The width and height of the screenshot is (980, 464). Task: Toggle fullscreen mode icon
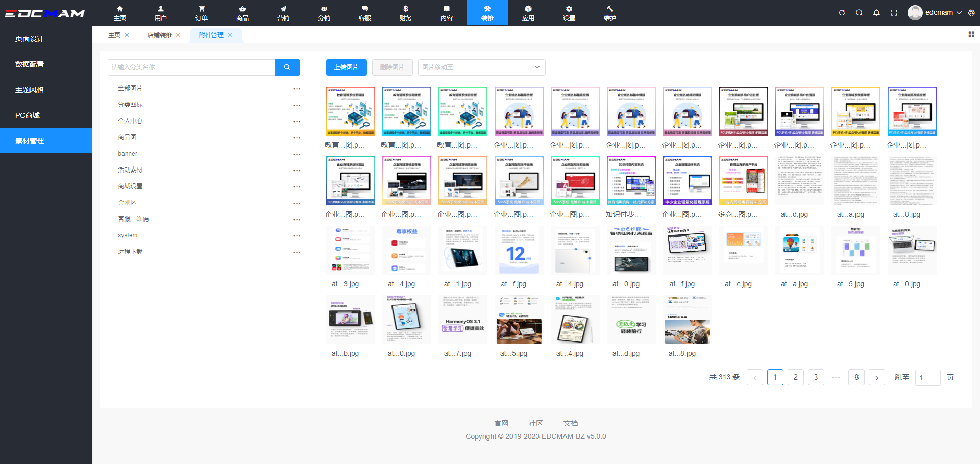[x=894, y=13]
